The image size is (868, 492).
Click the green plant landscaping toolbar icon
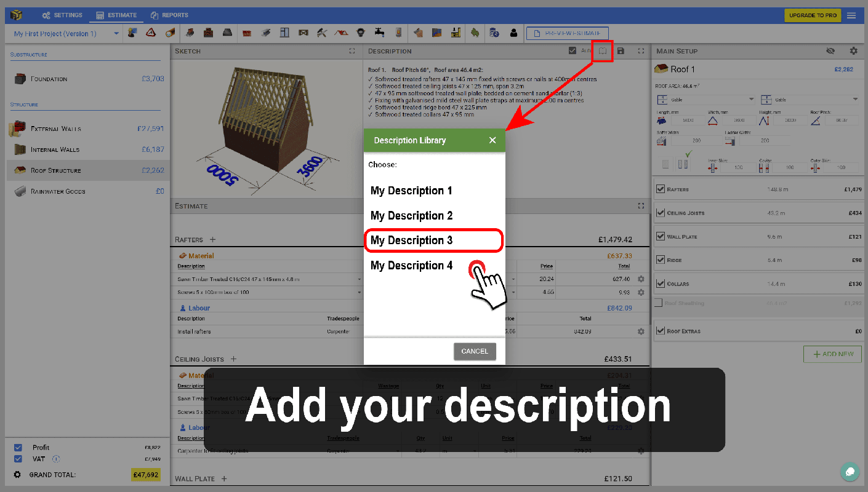click(x=475, y=33)
